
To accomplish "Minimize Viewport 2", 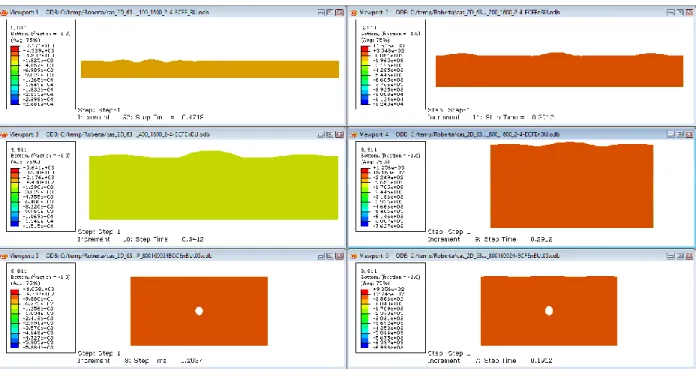I will [671, 12].
